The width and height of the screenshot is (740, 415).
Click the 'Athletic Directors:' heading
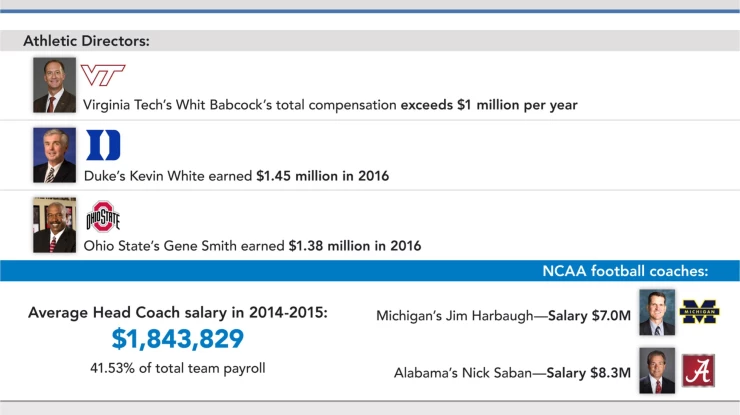click(86, 41)
